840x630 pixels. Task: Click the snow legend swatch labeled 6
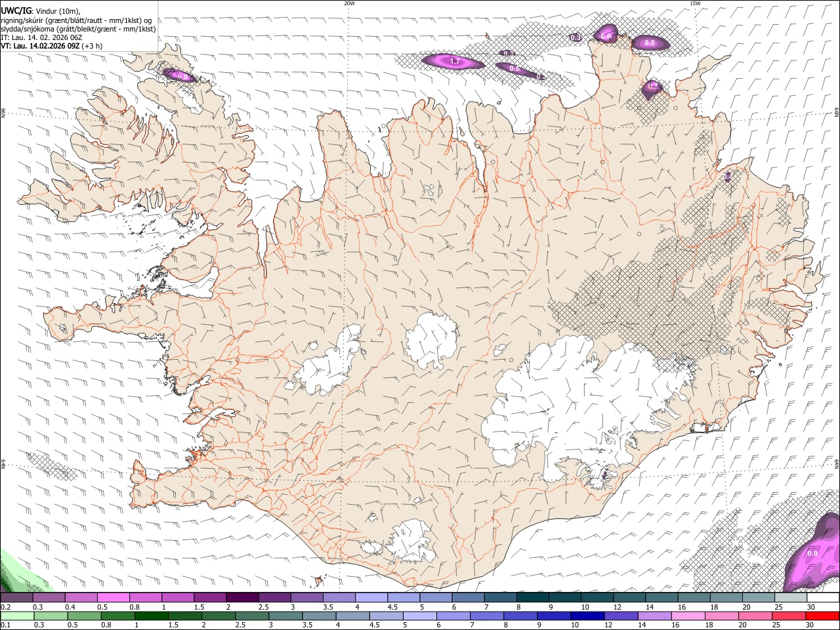tap(467, 598)
